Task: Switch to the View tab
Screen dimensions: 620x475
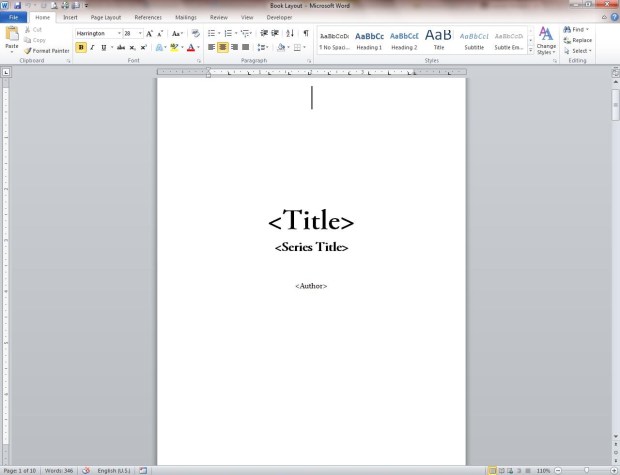Action: (x=247, y=17)
